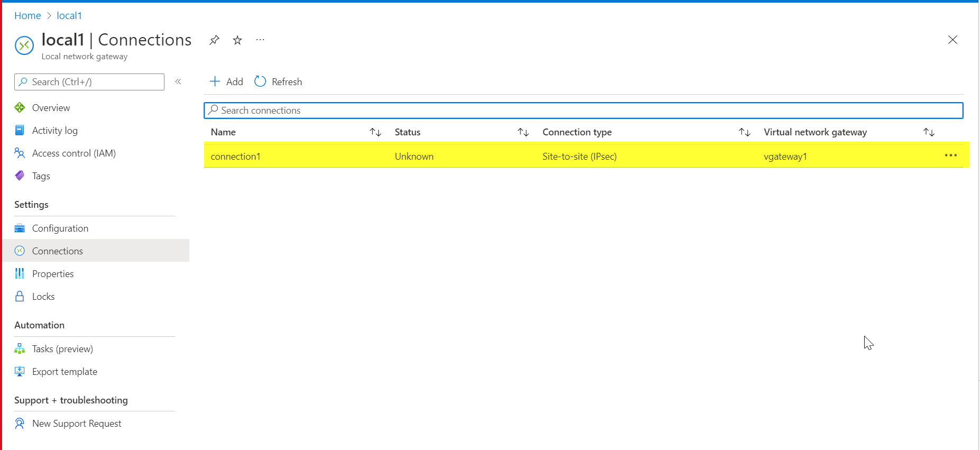
Task: Open connection1 row context menu ellipsis
Action: tap(951, 155)
